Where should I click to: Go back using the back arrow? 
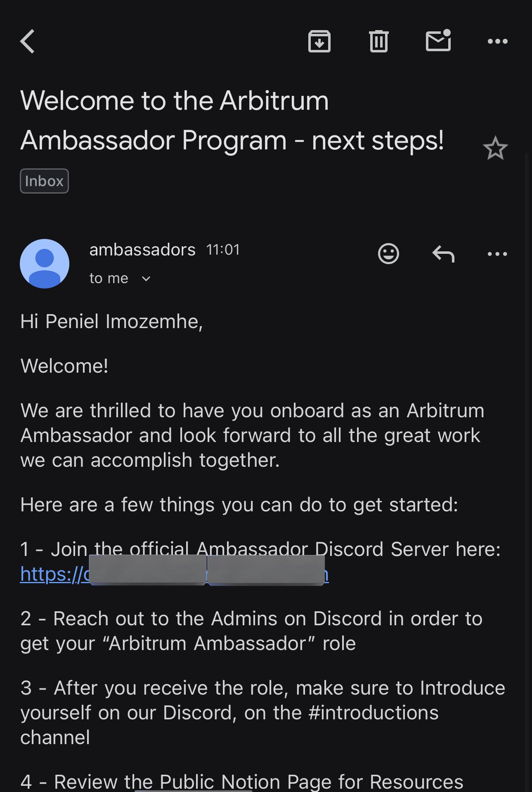click(28, 42)
